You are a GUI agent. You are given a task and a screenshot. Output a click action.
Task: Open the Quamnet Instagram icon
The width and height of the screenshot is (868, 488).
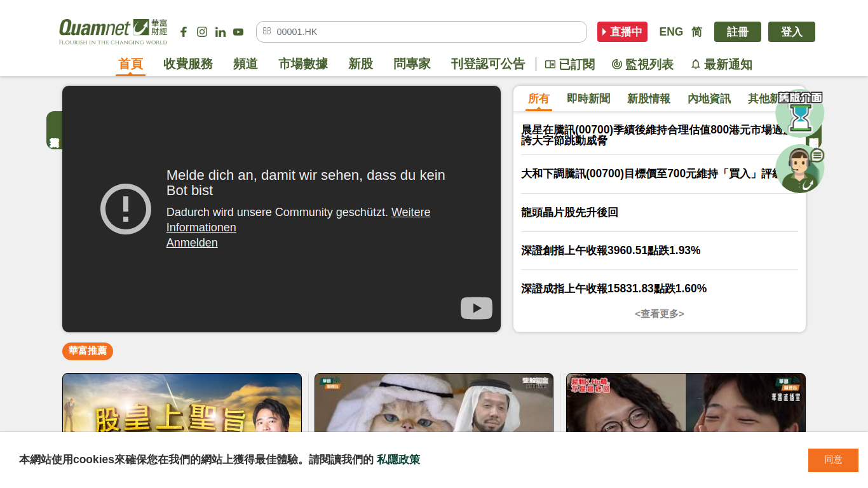click(x=202, y=32)
